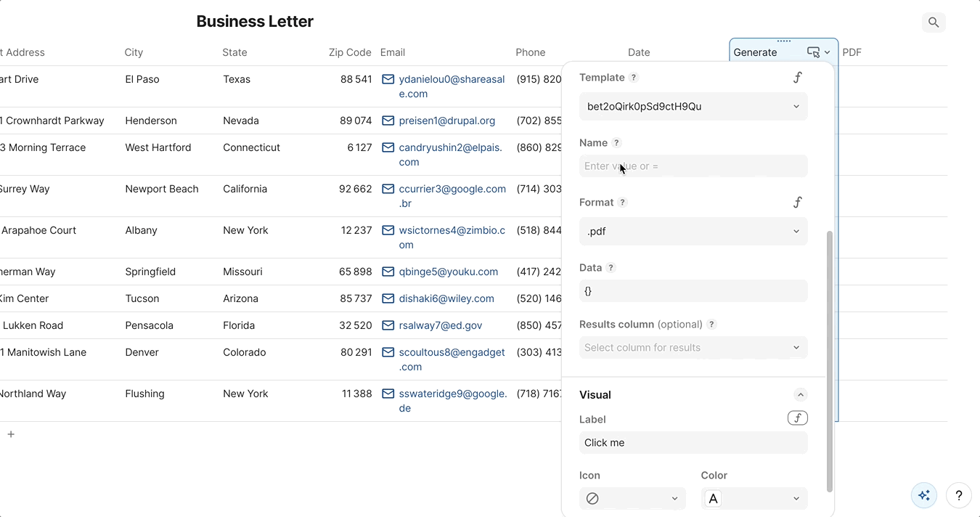This screenshot has height=517, width=980.
Task: Click the help icon beside Template
Action: [x=633, y=78]
